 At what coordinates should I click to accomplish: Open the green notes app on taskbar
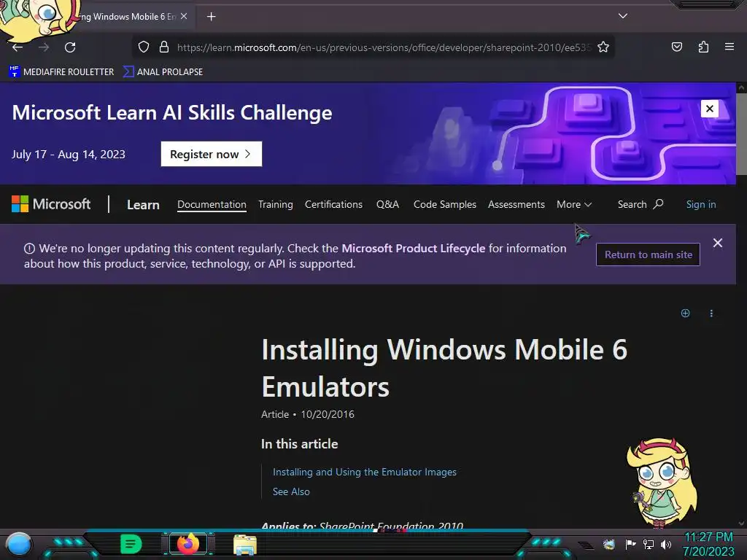(131, 544)
